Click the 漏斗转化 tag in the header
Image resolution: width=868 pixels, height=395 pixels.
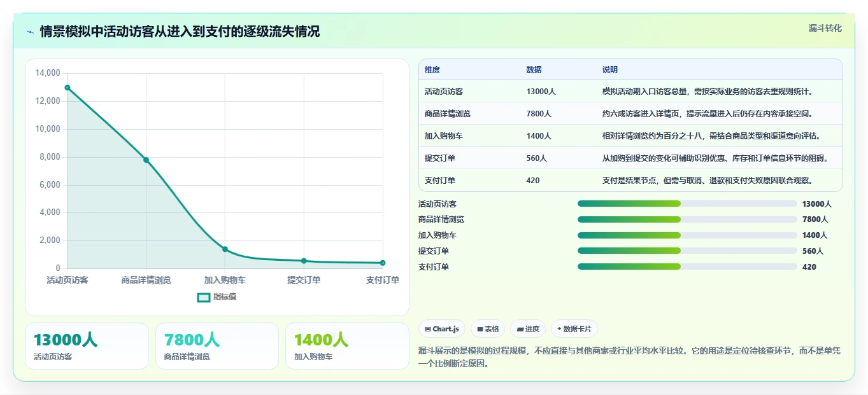click(825, 29)
